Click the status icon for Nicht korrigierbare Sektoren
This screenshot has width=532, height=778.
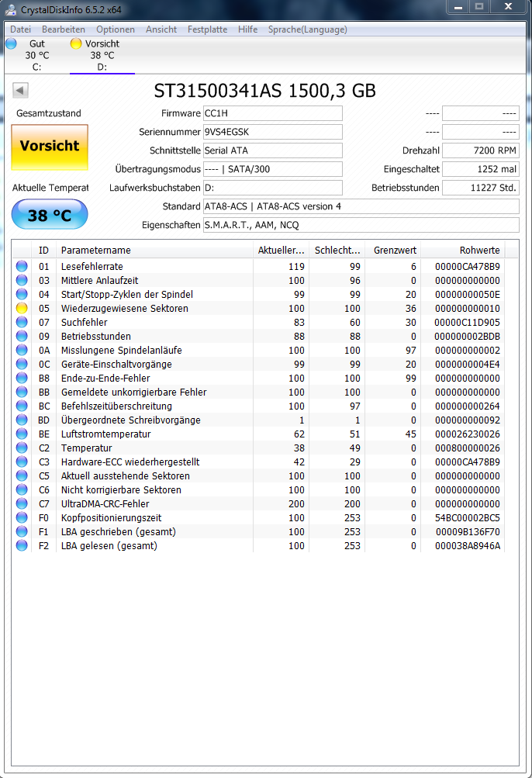click(22, 489)
